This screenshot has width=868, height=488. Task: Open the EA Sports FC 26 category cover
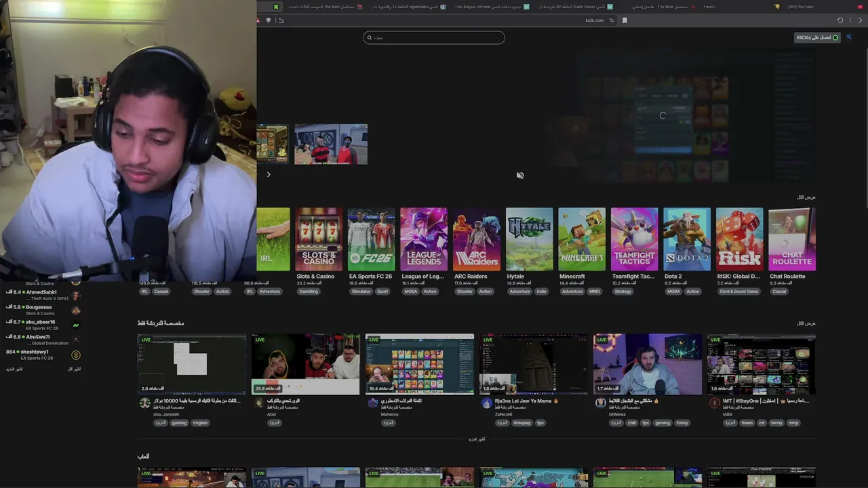[372, 239]
